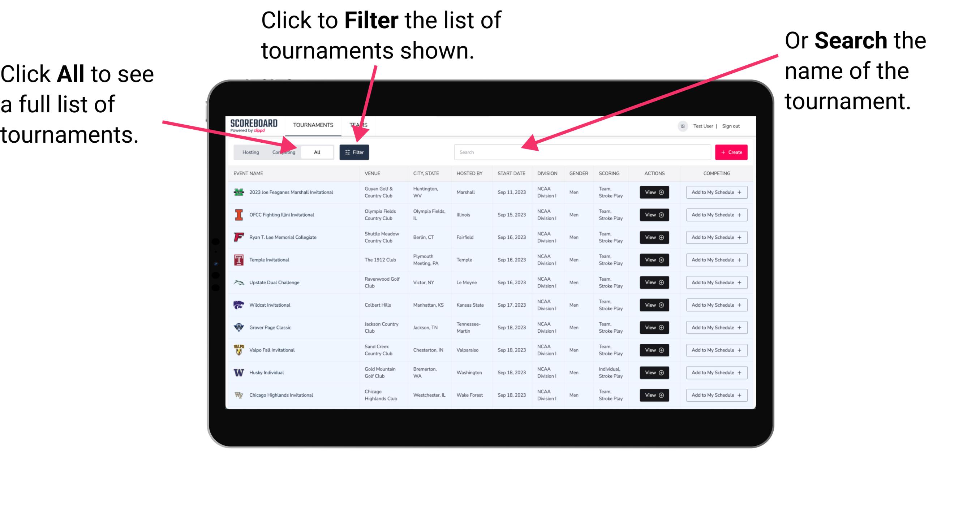Click the Create button
The height and width of the screenshot is (527, 980).
731,152
